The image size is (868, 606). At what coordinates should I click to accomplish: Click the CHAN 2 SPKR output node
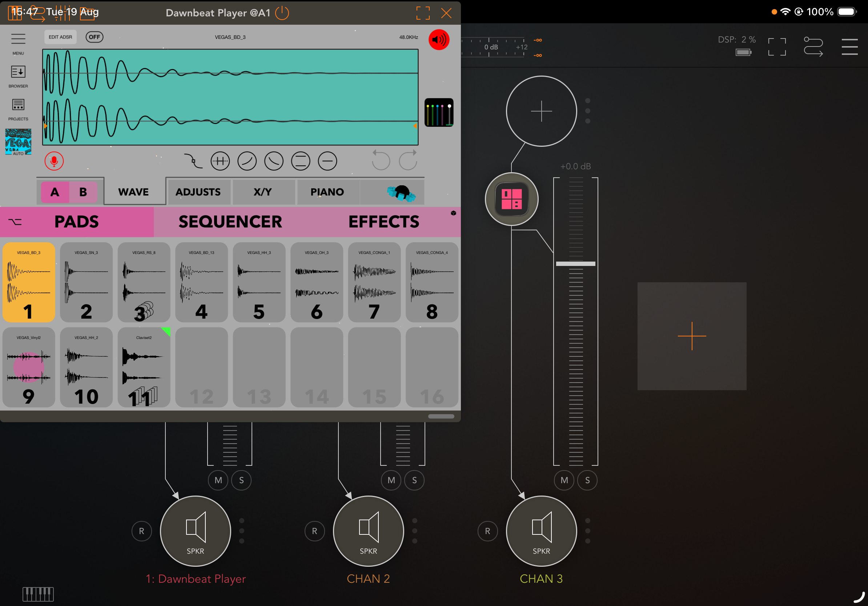pos(369,531)
